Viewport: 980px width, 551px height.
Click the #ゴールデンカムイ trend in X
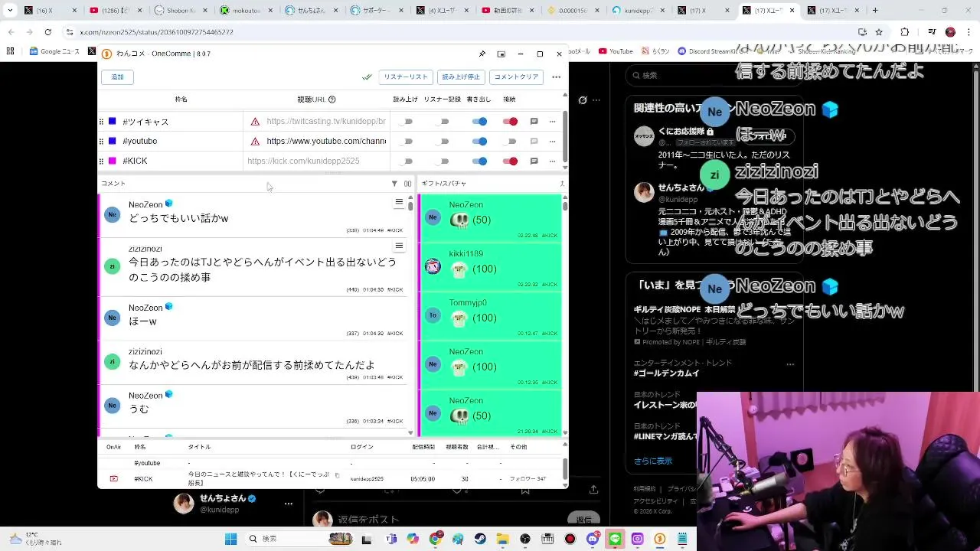[x=667, y=373]
